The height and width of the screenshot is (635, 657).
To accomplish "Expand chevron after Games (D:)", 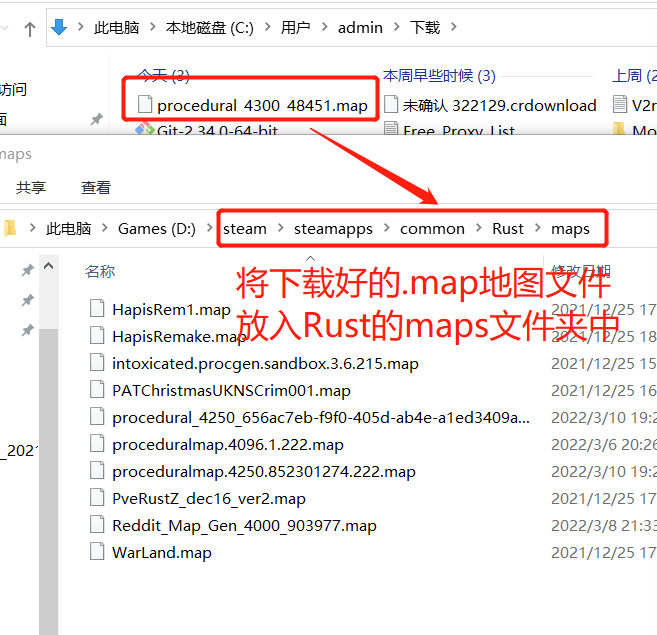I will (209, 228).
